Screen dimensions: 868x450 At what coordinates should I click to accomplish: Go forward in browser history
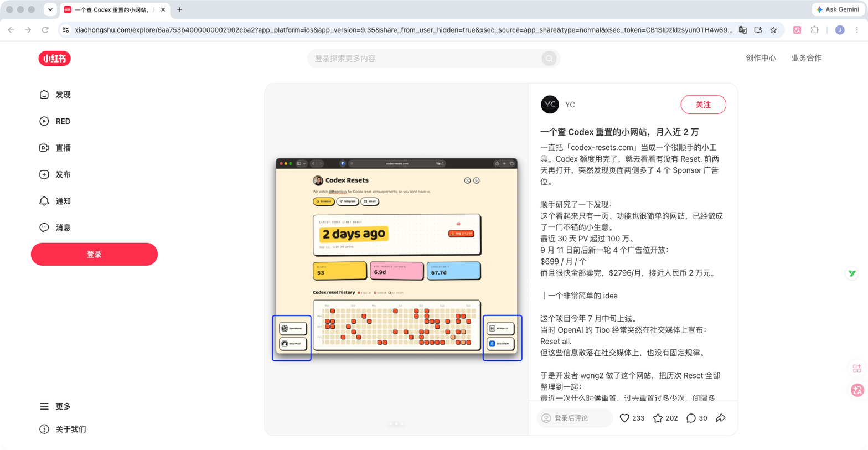pos(28,30)
